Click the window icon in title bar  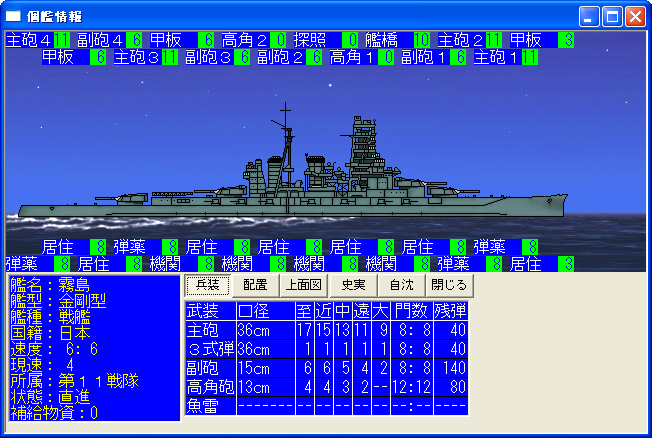click(x=13, y=17)
